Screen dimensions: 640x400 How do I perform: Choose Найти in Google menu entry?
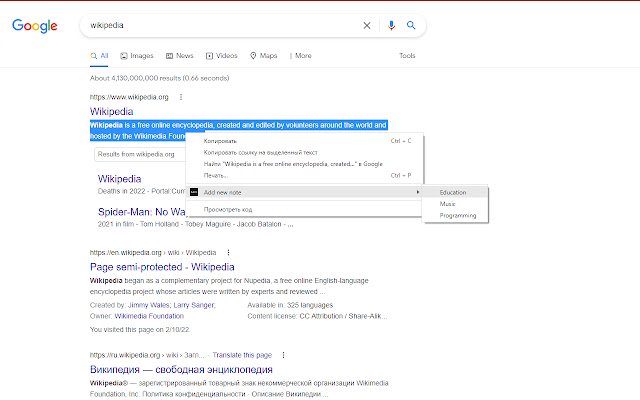(304, 164)
